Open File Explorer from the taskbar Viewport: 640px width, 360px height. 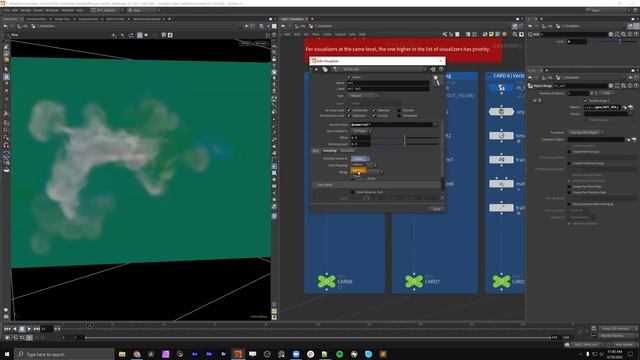coord(122,354)
